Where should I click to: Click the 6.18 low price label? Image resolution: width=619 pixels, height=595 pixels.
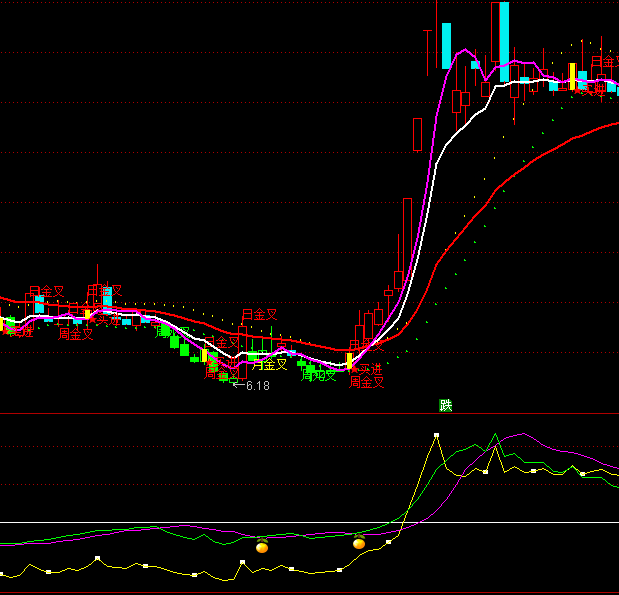pos(257,386)
